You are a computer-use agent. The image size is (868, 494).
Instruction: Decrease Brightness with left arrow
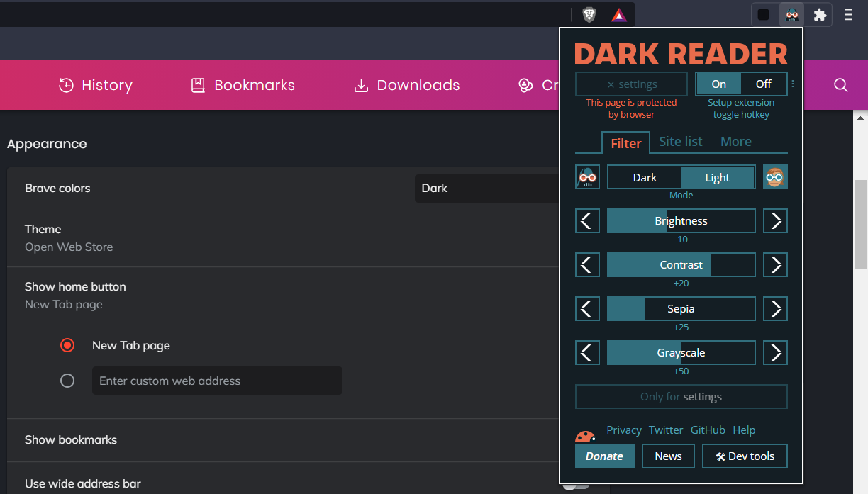[587, 221]
